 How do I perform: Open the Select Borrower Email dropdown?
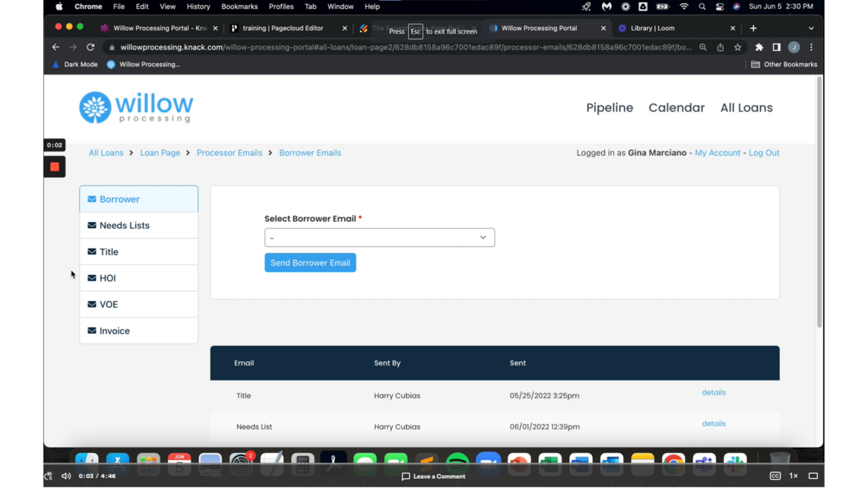[x=379, y=238]
